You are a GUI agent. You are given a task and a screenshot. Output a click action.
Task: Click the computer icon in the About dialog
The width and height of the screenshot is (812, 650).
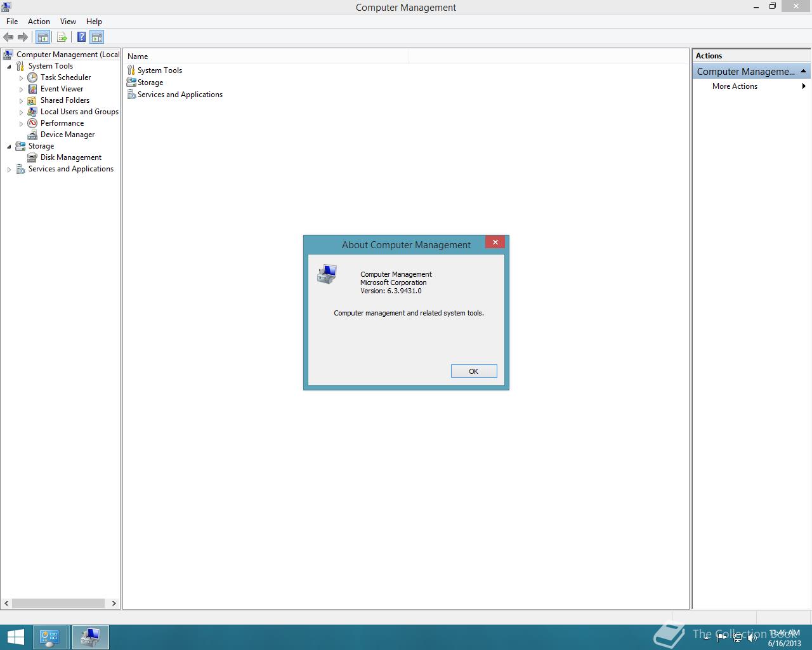327,274
